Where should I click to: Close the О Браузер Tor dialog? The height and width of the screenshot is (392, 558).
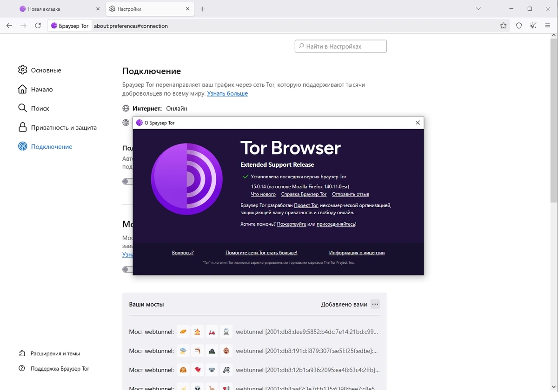(x=418, y=123)
